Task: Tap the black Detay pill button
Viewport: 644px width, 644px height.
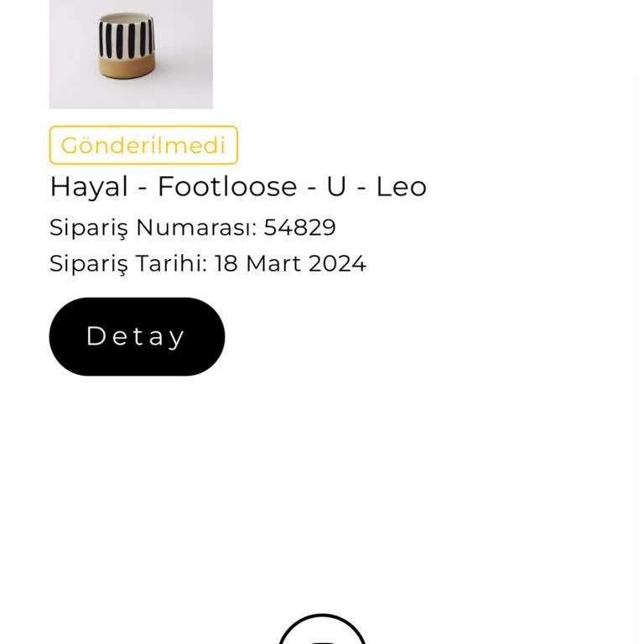Action: point(137,336)
